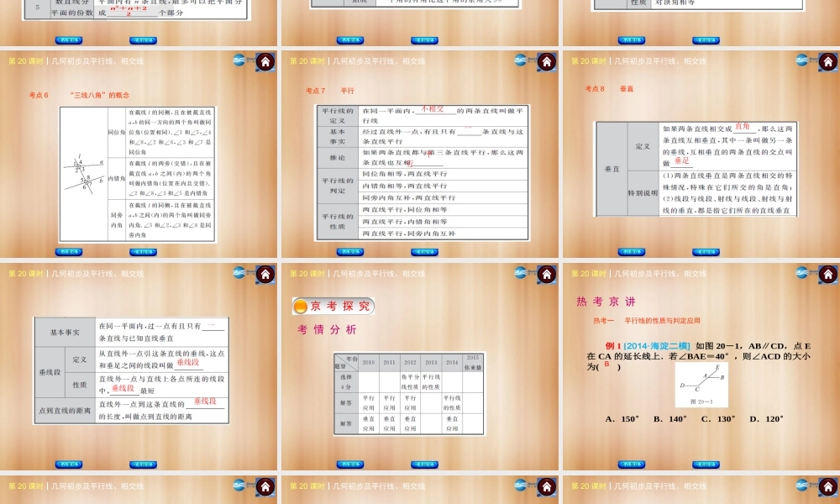Click the right blue button on the 垂线段 slide

(x=144, y=465)
